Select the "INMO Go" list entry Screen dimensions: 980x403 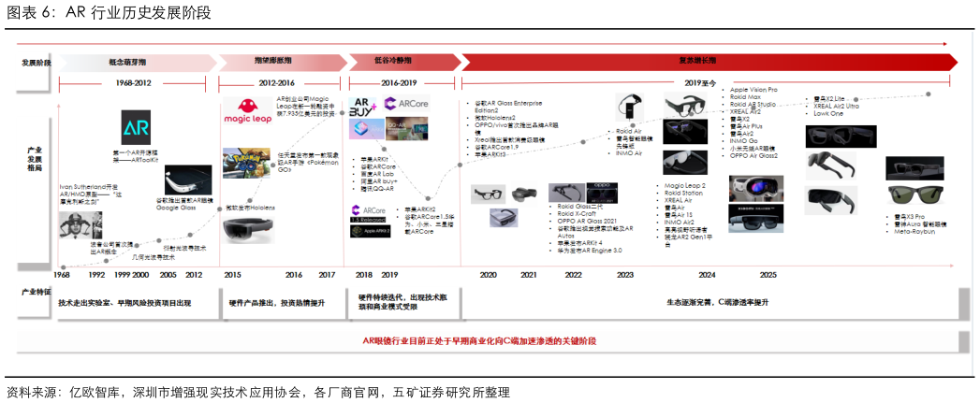742,141
